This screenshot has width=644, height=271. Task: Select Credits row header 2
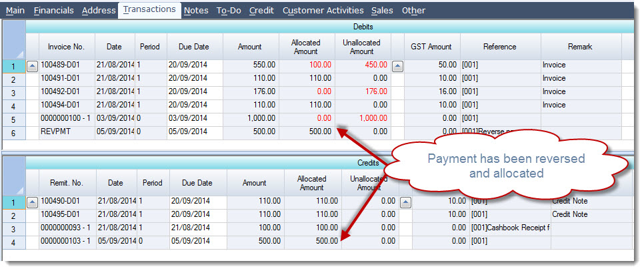tap(13, 216)
